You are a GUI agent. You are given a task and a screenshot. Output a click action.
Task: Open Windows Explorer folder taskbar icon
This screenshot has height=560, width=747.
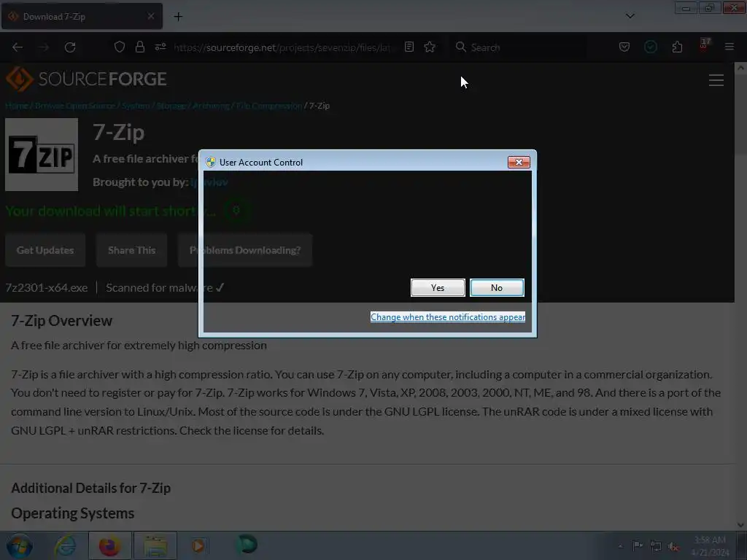155,545
